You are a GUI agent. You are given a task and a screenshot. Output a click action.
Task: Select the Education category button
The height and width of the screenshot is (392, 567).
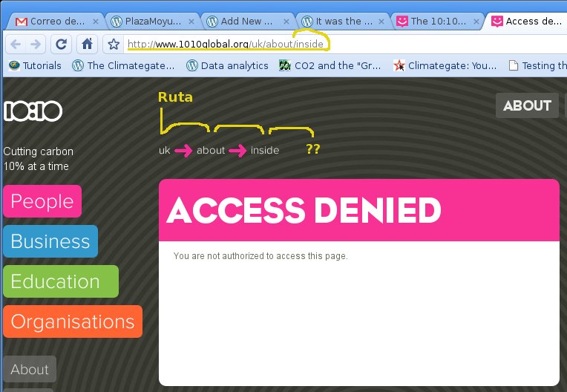[x=61, y=281]
